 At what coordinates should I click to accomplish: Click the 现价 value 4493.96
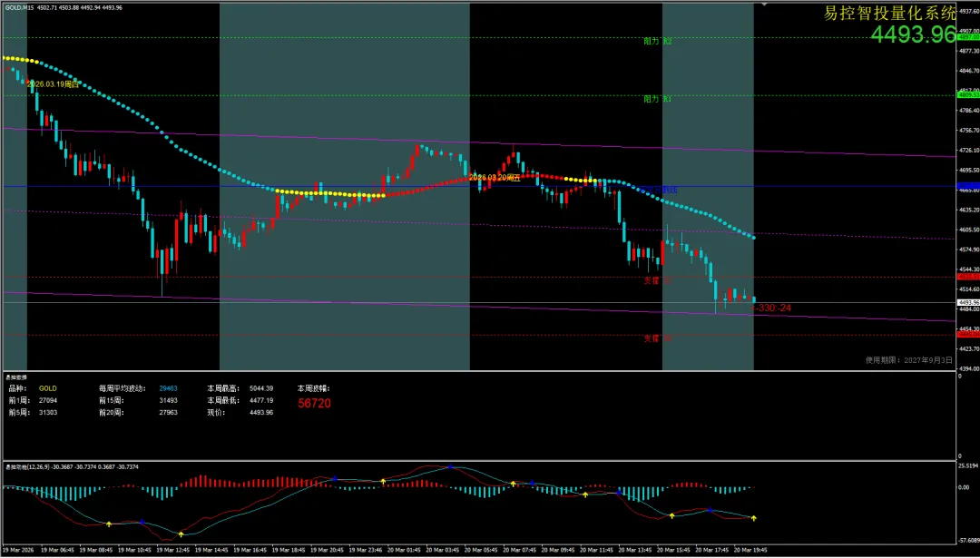click(x=261, y=413)
